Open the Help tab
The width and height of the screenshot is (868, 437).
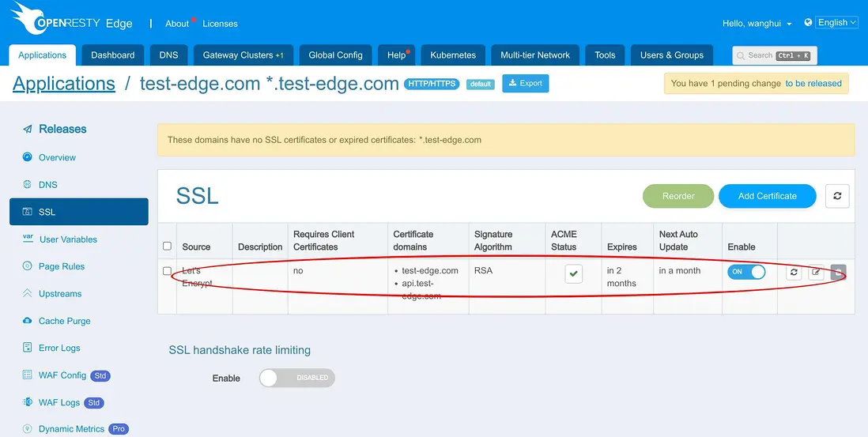(396, 55)
